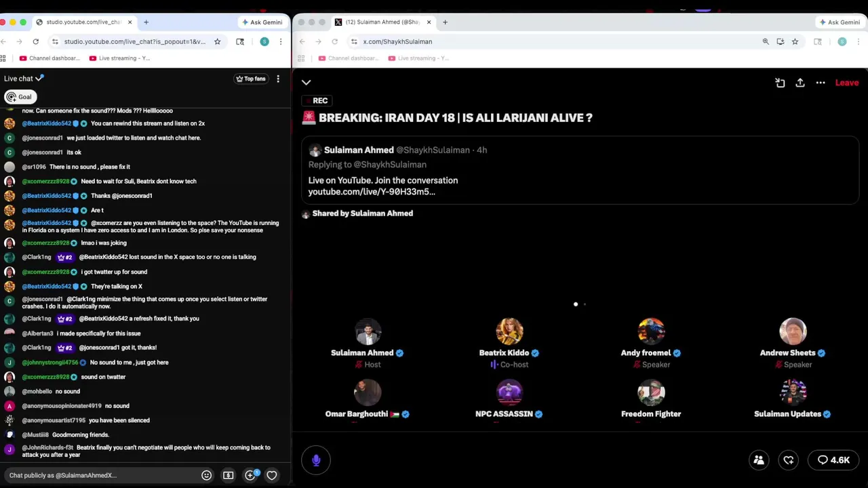The width and height of the screenshot is (868, 488).
Task: Open the youtube.com/live link in the shared post
Action: pos(372,192)
